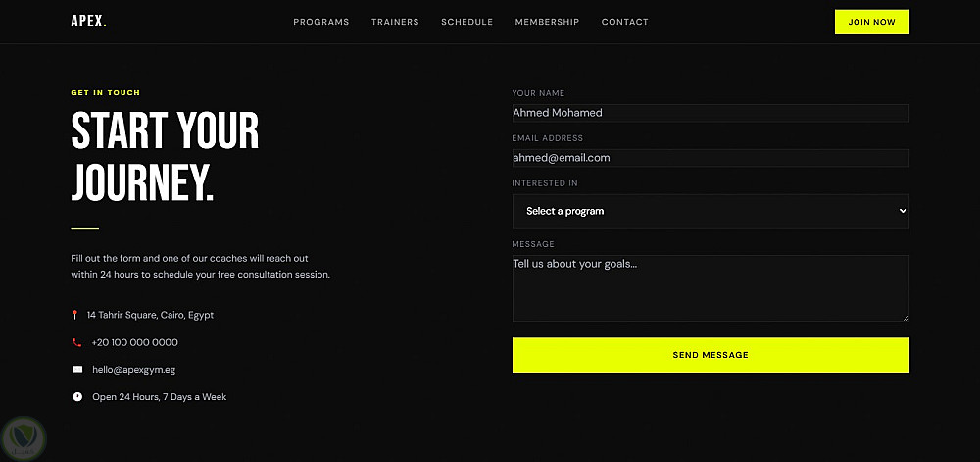This screenshot has height=462, width=980.
Task: Go to the Trainers section
Action: [x=395, y=22]
